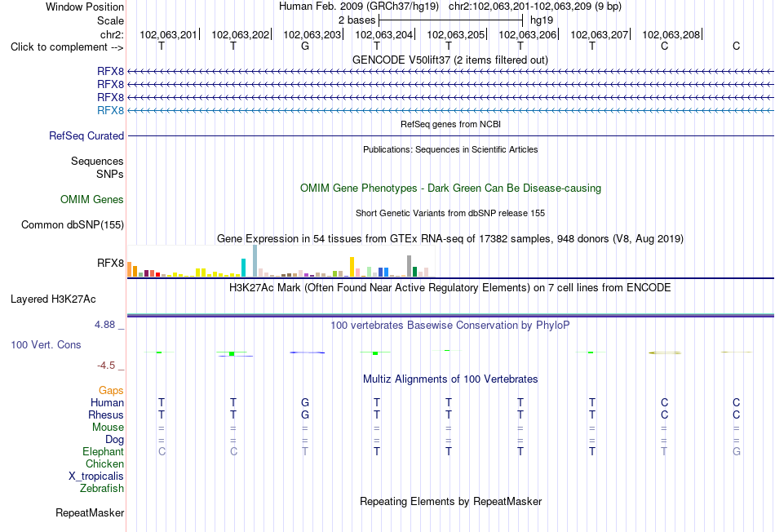Click 'Multiz Alignments of 100 Vertebrates' title

tap(450, 379)
